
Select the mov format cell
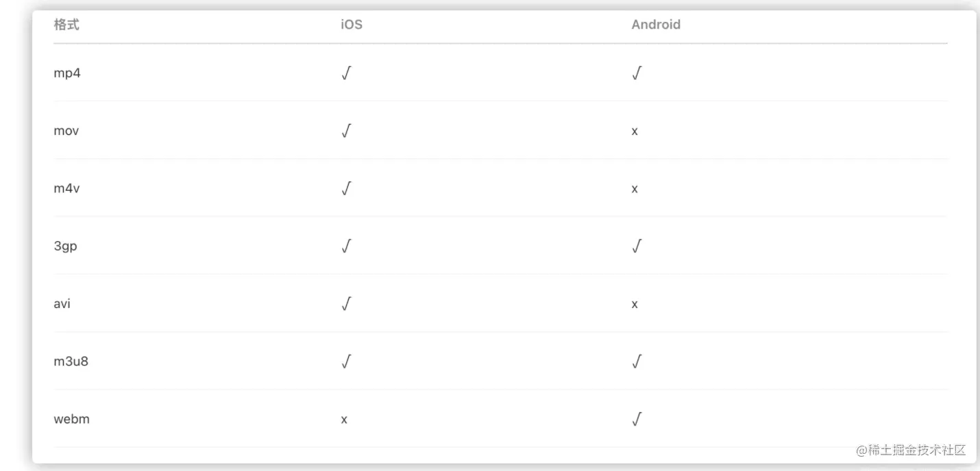tap(66, 131)
